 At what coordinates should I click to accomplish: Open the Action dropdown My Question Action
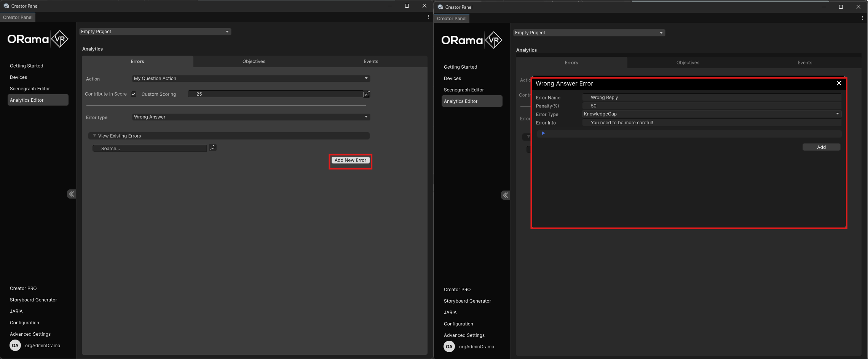pyautogui.click(x=251, y=79)
